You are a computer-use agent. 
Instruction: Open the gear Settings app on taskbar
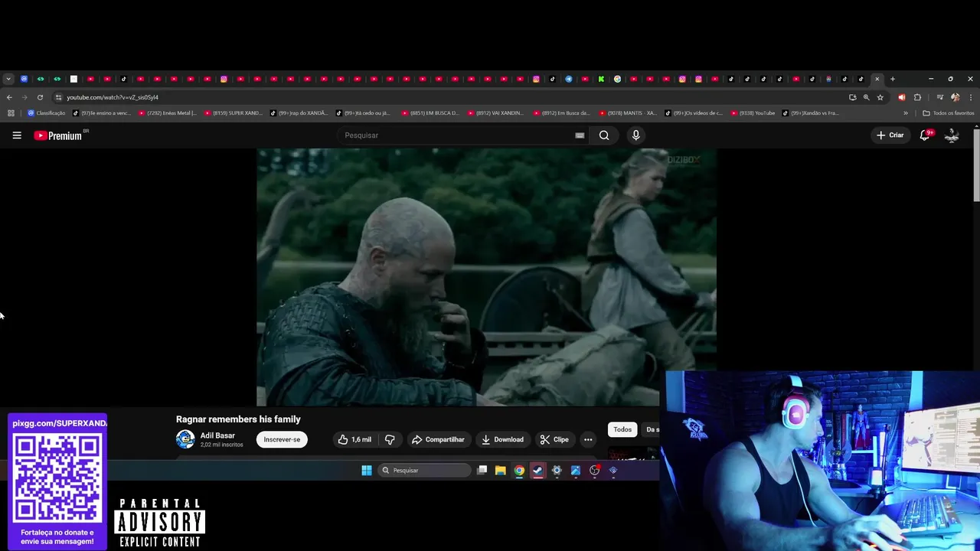(x=557, y=471)
